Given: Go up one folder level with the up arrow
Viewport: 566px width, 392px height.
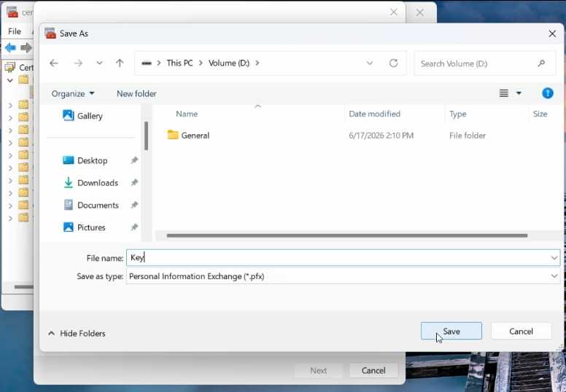Looking at the screenshot, I should click(120, 63).
